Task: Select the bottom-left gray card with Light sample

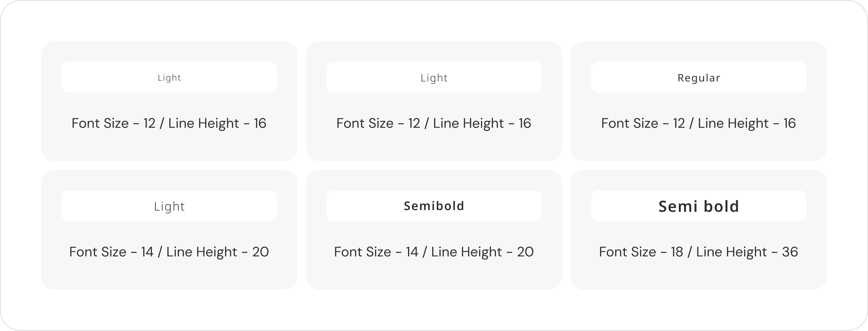Action: [x=169, y=275]
